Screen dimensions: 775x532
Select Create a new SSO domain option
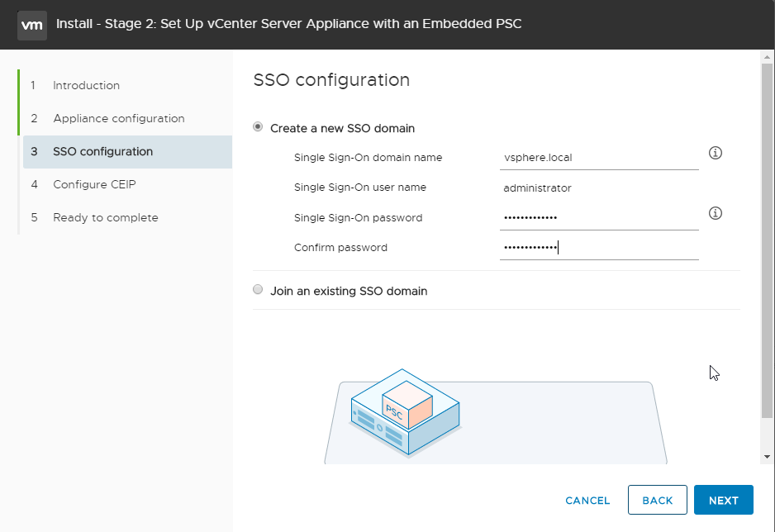click(x=258, y=127)
